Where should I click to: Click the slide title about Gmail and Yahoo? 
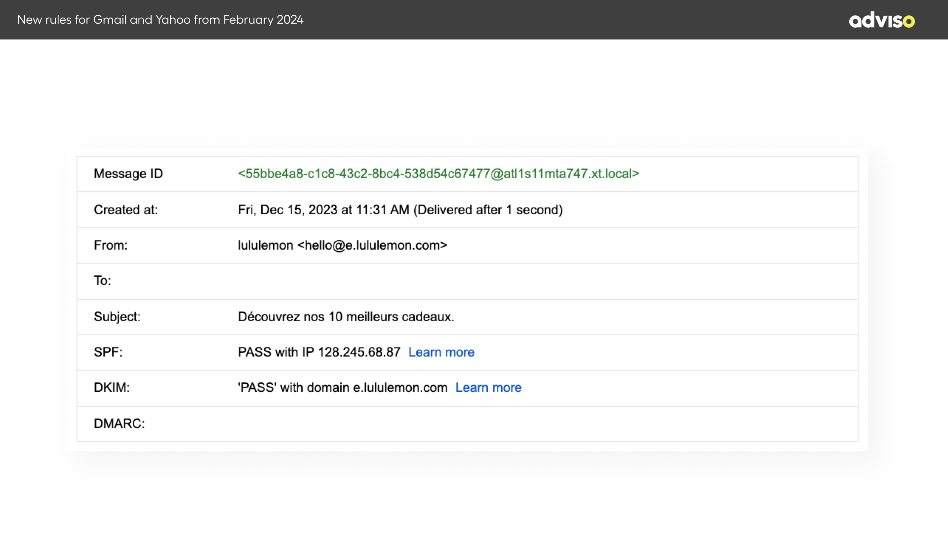tap(160, 20)
